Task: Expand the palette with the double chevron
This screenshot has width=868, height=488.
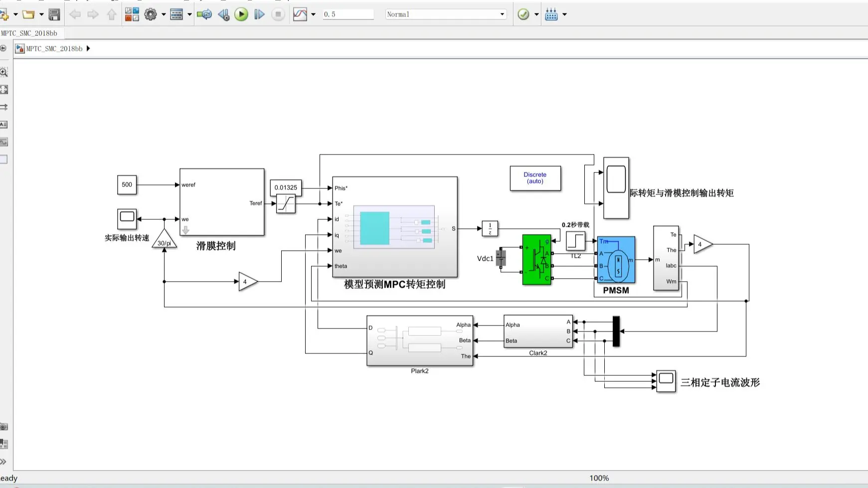Action: [x=3, y=462]
